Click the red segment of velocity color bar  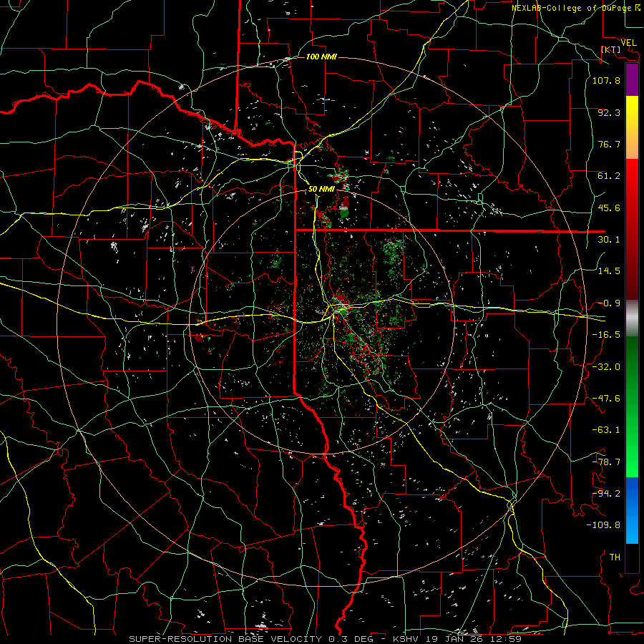coord(632,229)
